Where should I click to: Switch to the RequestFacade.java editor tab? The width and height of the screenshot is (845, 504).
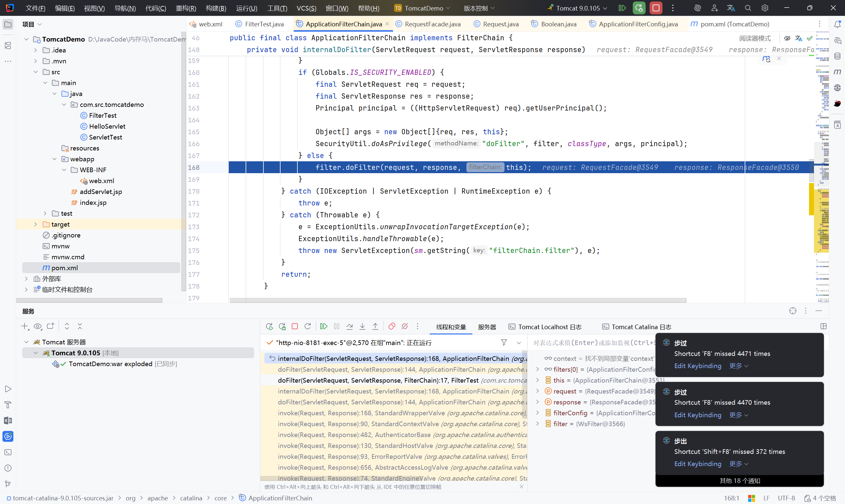(432, 24)
